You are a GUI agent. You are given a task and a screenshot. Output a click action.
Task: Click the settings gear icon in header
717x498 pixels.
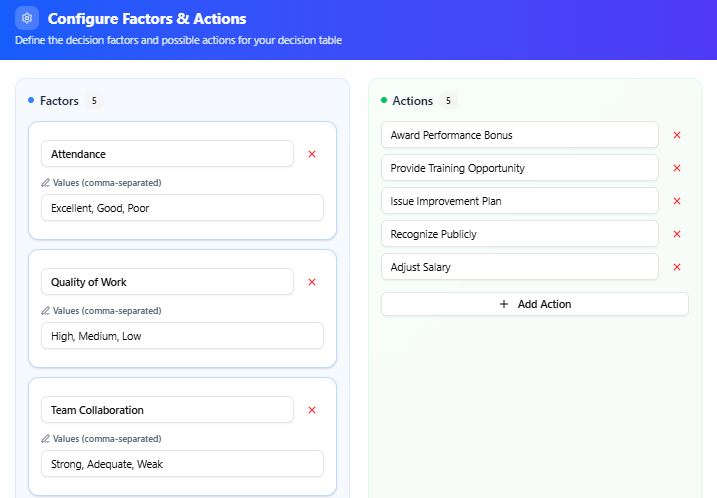[x=27, y=18]
